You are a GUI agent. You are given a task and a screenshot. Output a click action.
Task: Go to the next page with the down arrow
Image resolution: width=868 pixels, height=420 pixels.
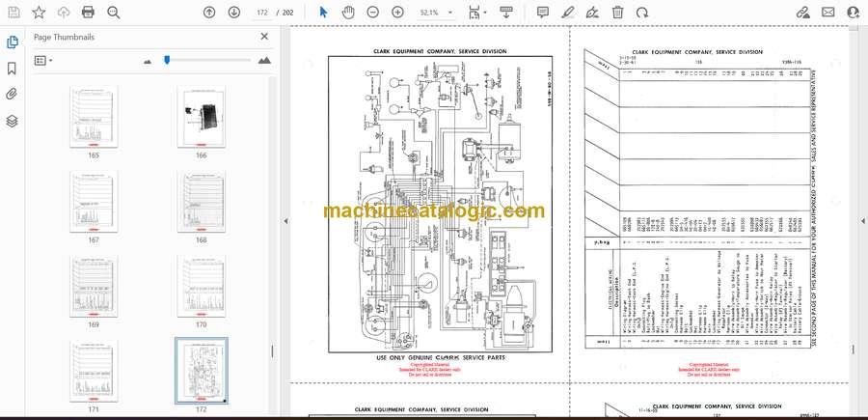click(234, 13)
